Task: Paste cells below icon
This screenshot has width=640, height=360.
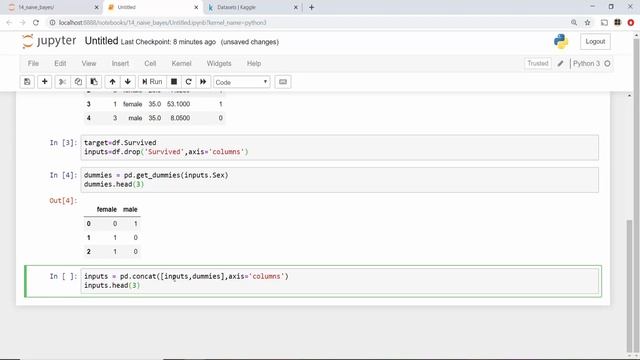Action: 94,82
